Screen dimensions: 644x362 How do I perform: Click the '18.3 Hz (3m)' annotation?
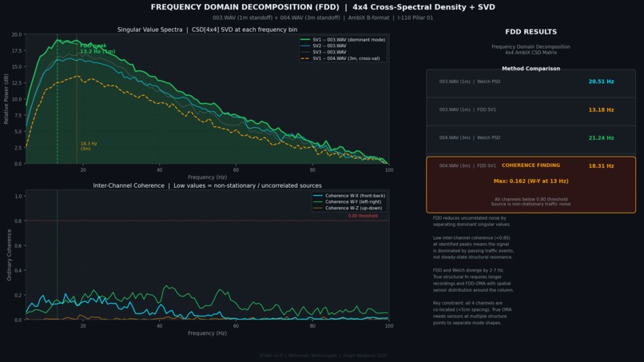89,146
